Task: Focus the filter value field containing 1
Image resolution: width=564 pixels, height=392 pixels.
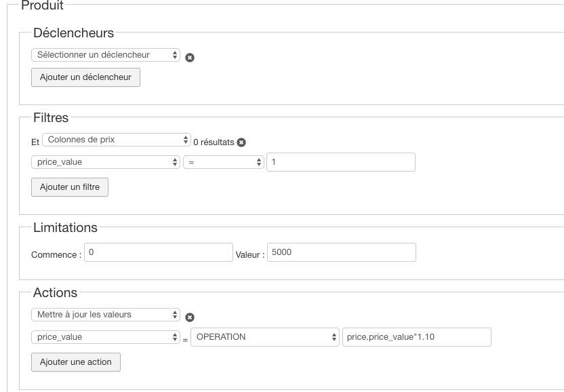Action: click(341, 162)
